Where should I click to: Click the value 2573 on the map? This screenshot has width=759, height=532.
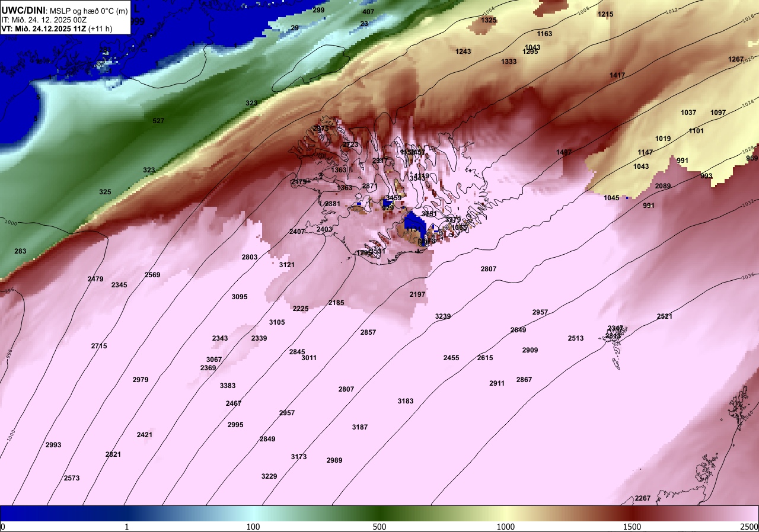pyautogui.click(x=72, y=478)
